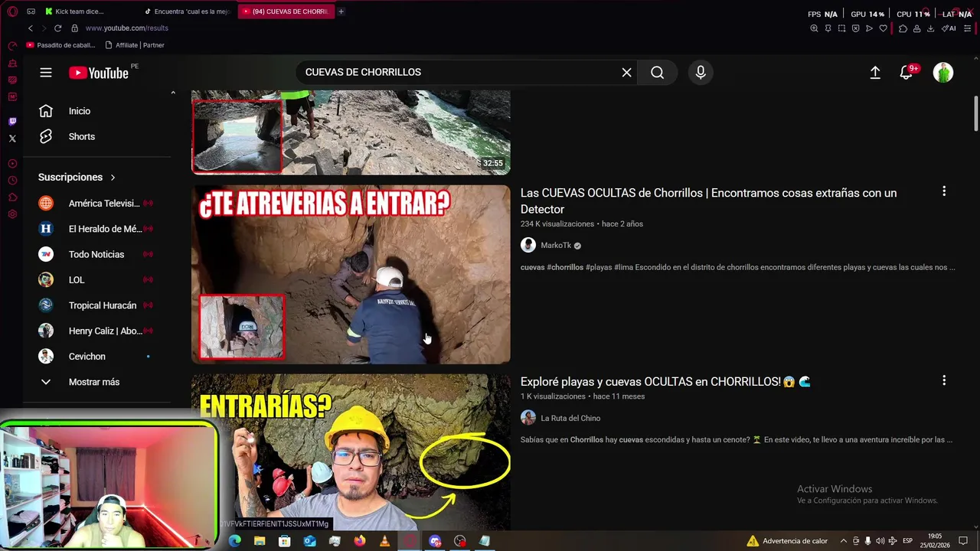
Task: Open Pasadito de caball... bookmark
Action: [x=61, y=45]
